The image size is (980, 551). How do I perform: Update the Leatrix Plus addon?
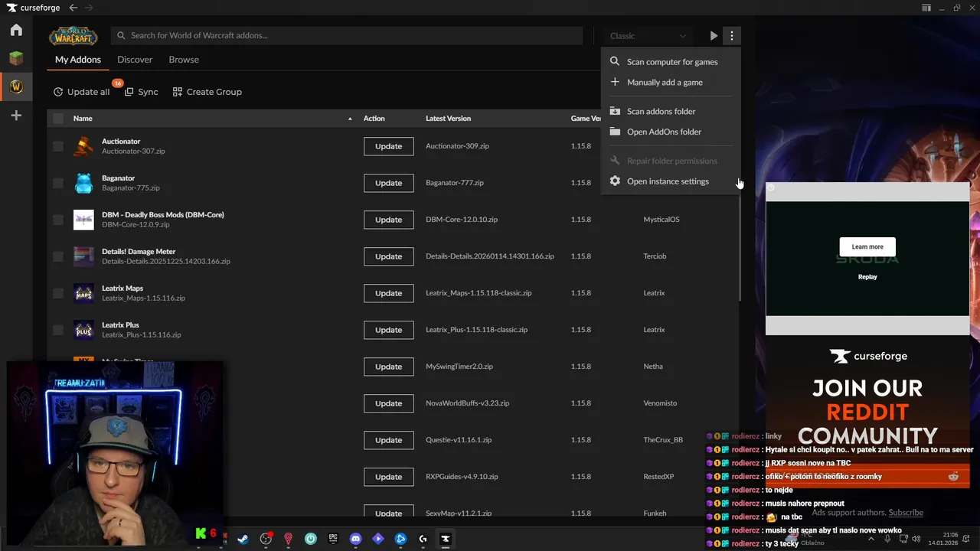388,330
